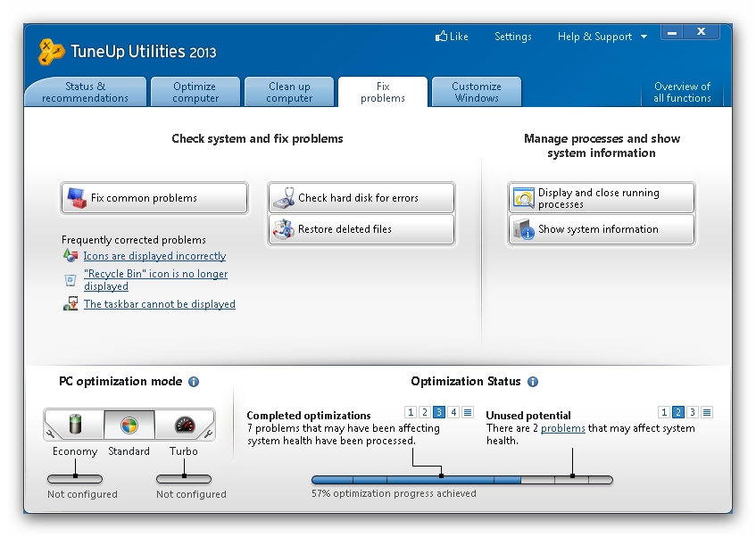Click the 57% optimization progress achieved text
The height and width of the screenshot is (537, 756).
394,493
